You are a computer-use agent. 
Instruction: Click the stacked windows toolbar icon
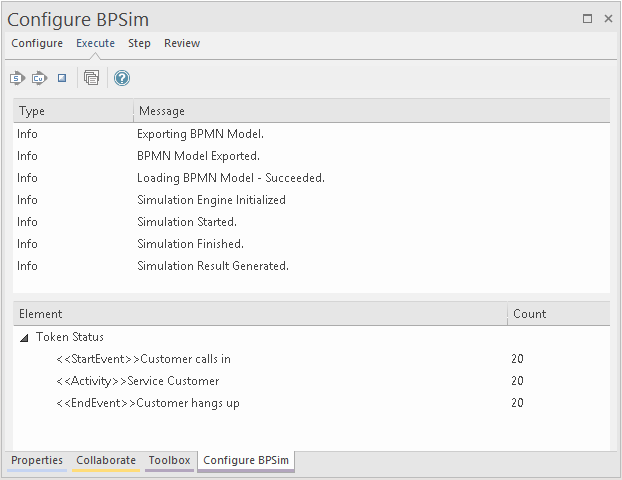pos(92,78)
